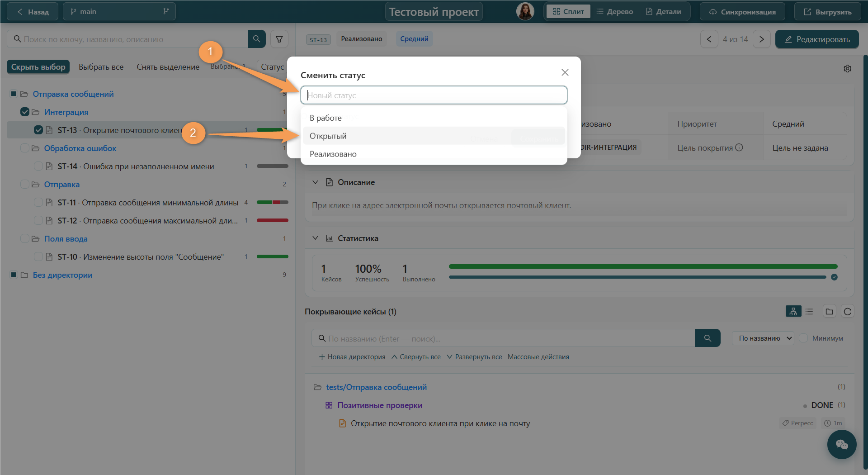The image size is (868, 475).
Task: Toggle the Интеграция folder checkbox
Action: click(x=25, y=112)
